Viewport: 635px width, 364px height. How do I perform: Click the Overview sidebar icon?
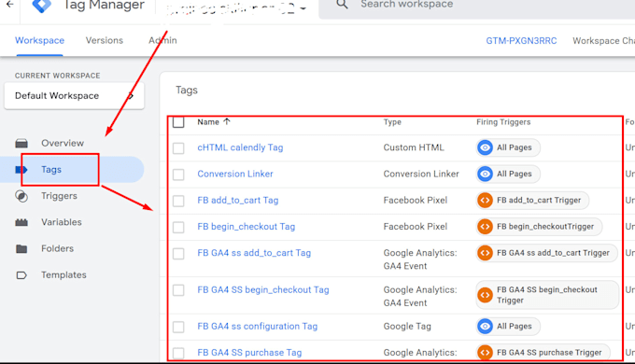(21, 144)
